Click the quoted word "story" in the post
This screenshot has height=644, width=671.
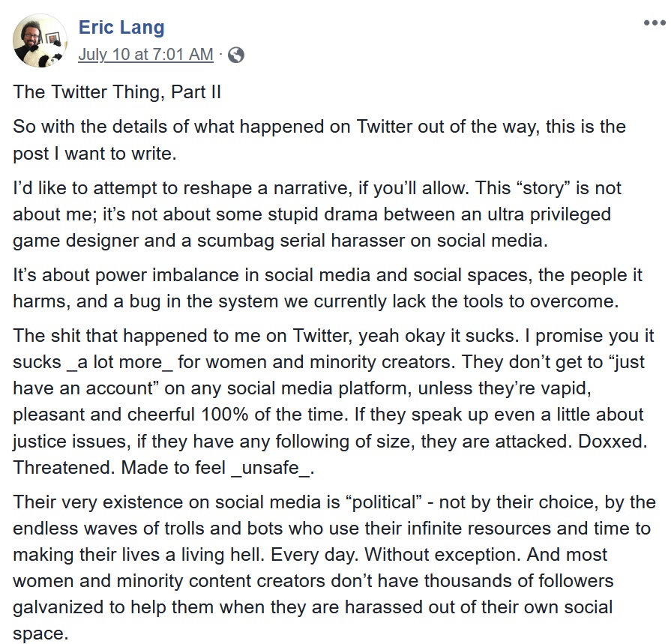pyautogui.click(x=544, y=188)
